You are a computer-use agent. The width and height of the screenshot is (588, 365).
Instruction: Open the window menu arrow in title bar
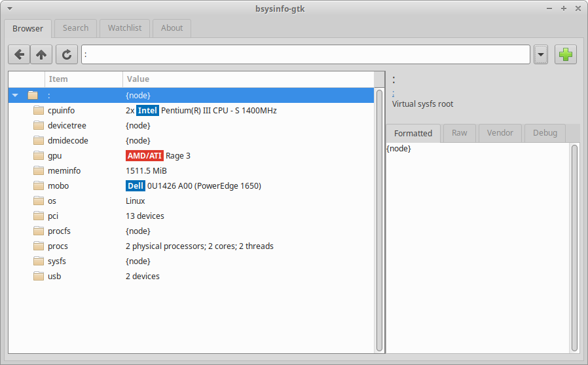coord(10,9)
